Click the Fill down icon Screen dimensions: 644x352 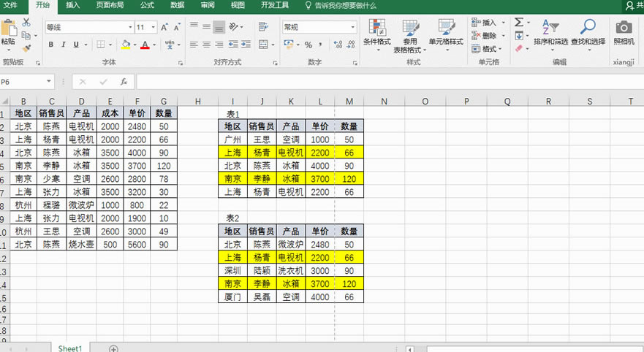pos(519,36)
